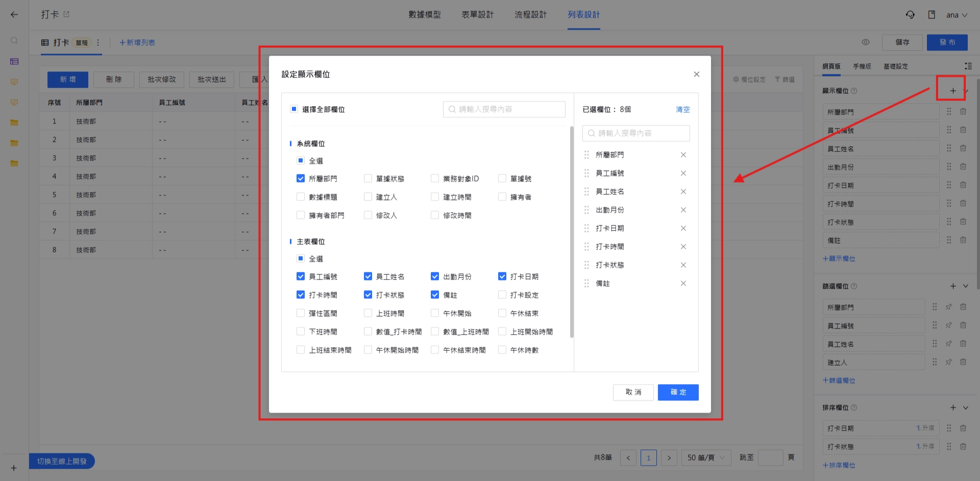Screen dimensions: 980x481
Task: Open the 手機版 tab
Action: [862, 66]
